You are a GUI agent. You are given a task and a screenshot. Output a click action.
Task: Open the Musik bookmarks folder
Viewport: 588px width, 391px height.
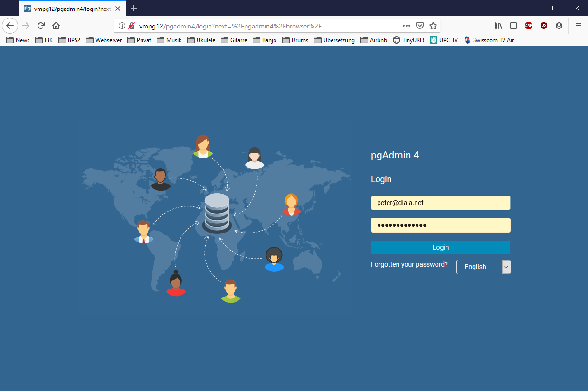point(169,40)
